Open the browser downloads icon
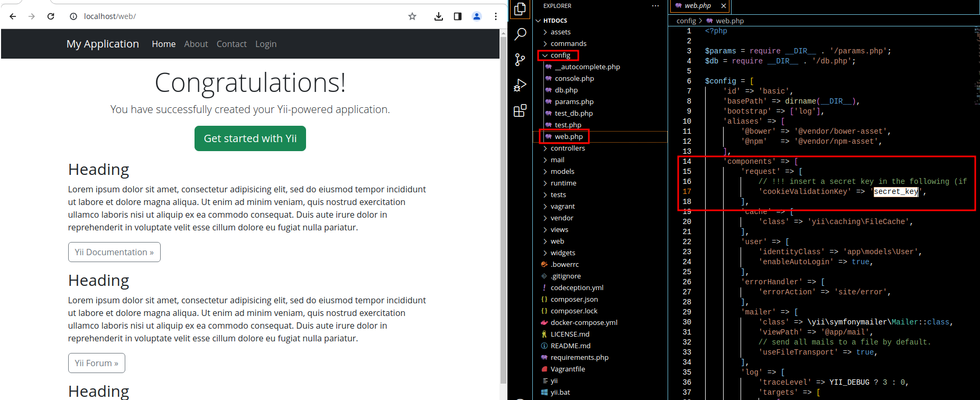The width and height of the screenshot is (980, 400). coord(439,16)
